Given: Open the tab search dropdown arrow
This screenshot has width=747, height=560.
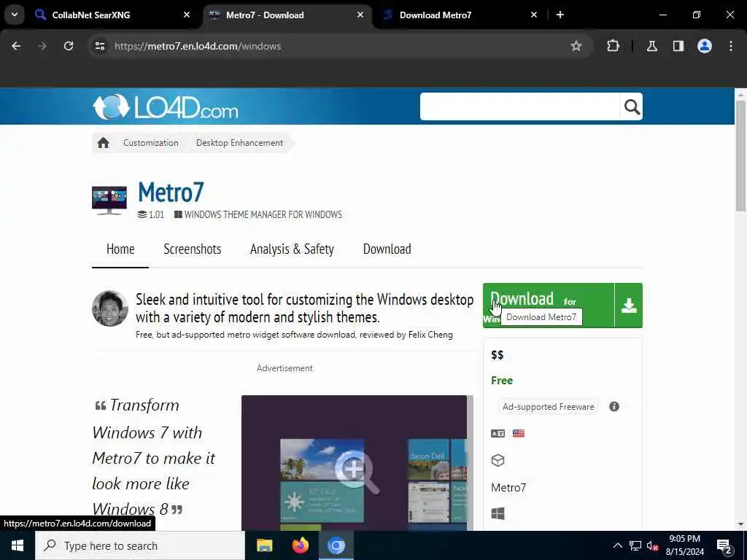Looking at the screenshot, I should click(x=15, y=15).
